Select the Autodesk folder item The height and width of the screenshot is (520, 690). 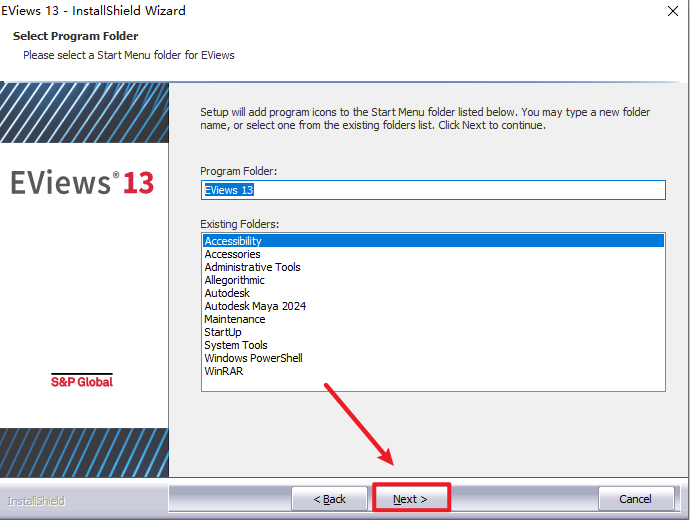pyautogui.click(x=227, y=293)
